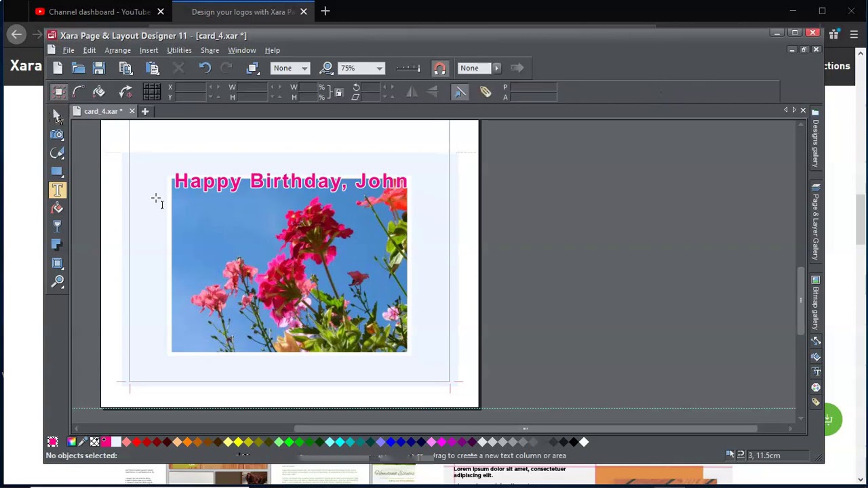The height and width of the screenshot is (488, 868).
Task: Switch to Channel dashboard YouTube browser tab
Action: [99, 12]
